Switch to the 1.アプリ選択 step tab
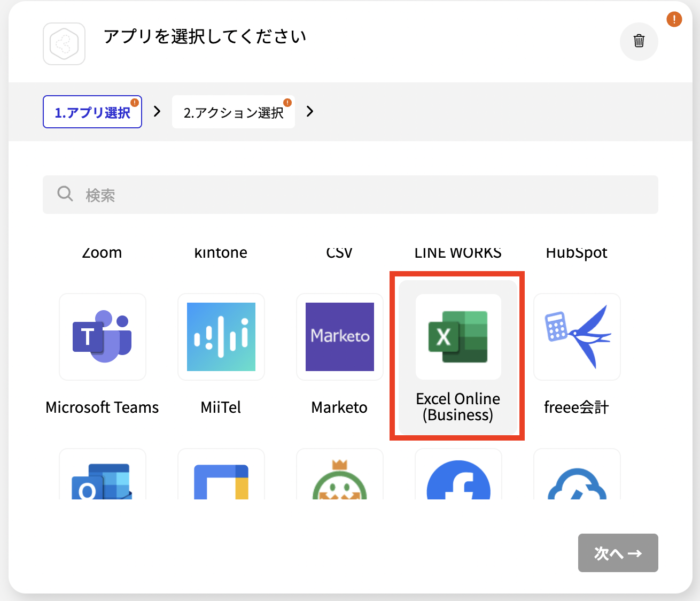The width and height of the screenshot is (700, 601). (x=92, y=112)
